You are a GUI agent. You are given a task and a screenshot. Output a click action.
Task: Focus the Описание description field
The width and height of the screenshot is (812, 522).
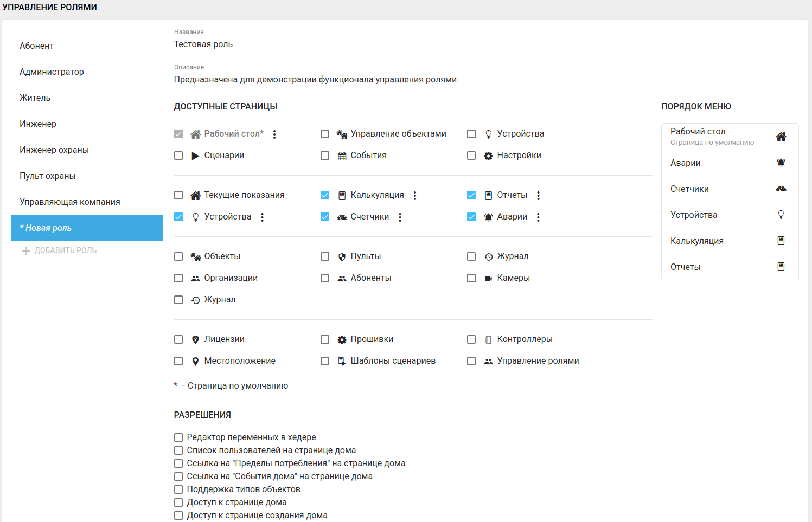tap(485, 80)
